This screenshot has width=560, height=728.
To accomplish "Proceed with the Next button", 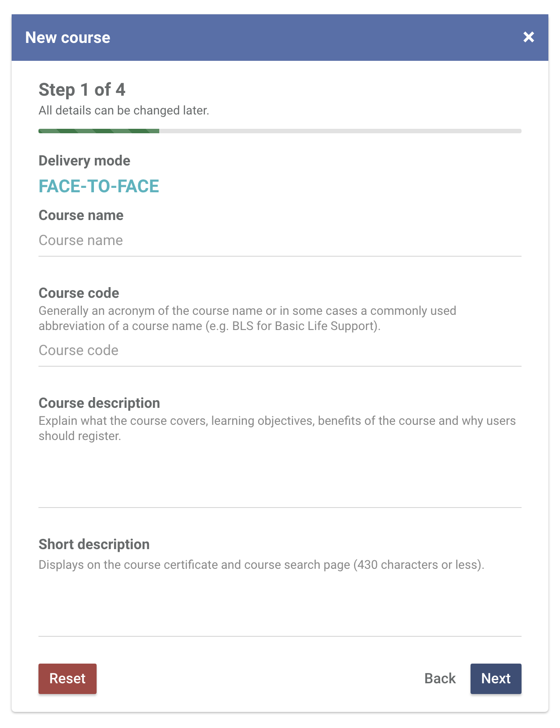I will (x=496, y=679).
